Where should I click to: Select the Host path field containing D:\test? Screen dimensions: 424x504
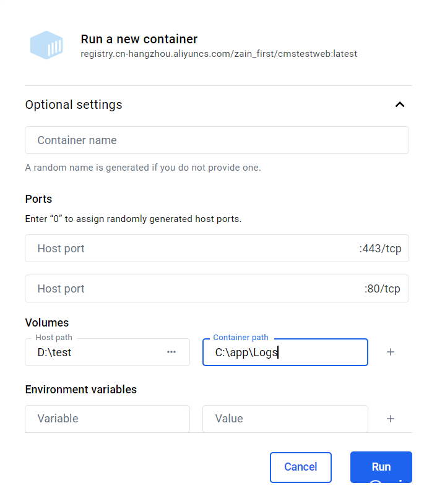pyautogui.click(x=107, y=352)
